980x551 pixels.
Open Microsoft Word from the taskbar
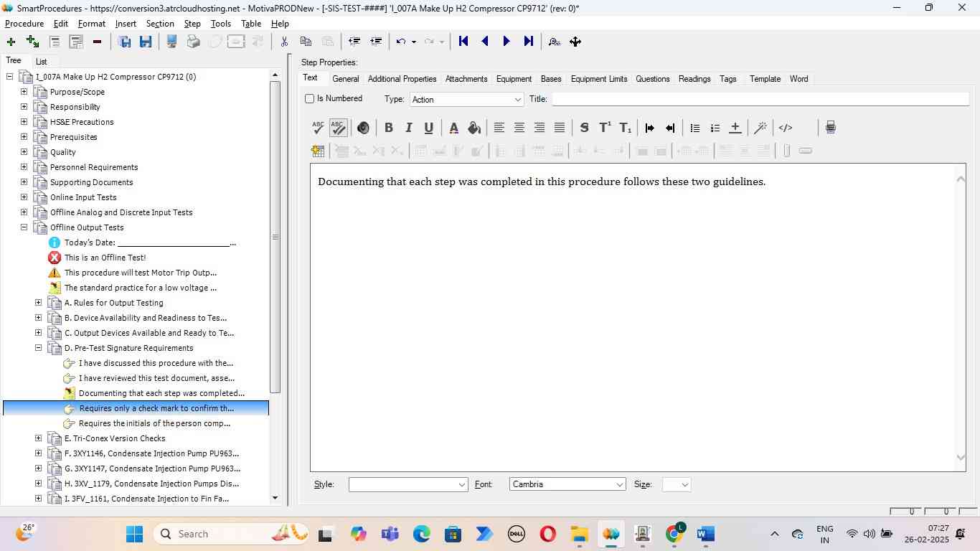tap(706, 534)
